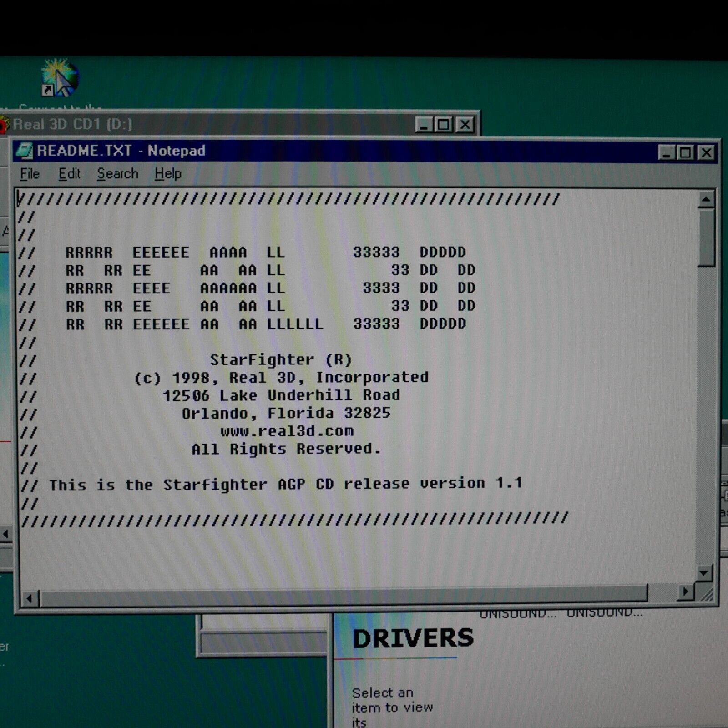Minimize the README.TXT Notepad window

pos(667,153)
